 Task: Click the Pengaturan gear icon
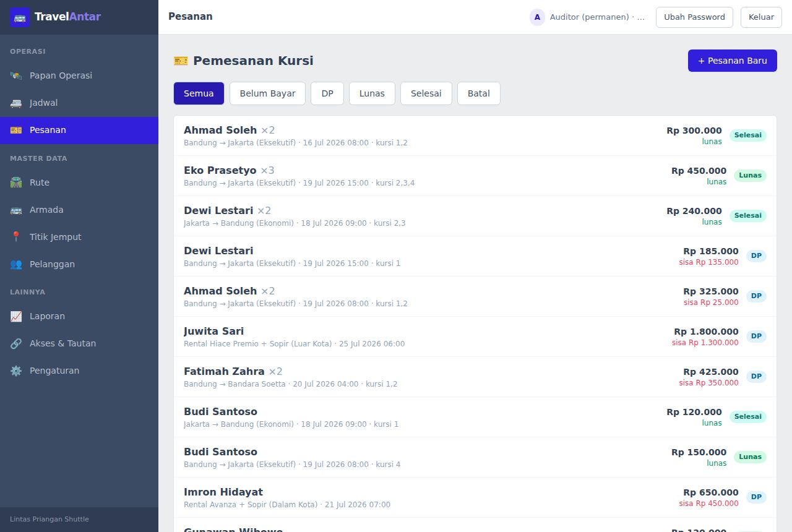point(16,371)
